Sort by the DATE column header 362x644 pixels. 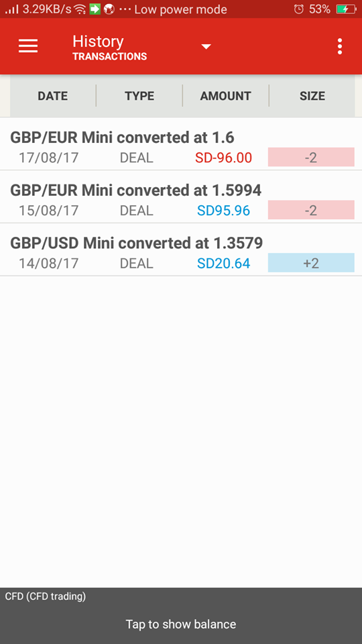(x=53, y=96)
